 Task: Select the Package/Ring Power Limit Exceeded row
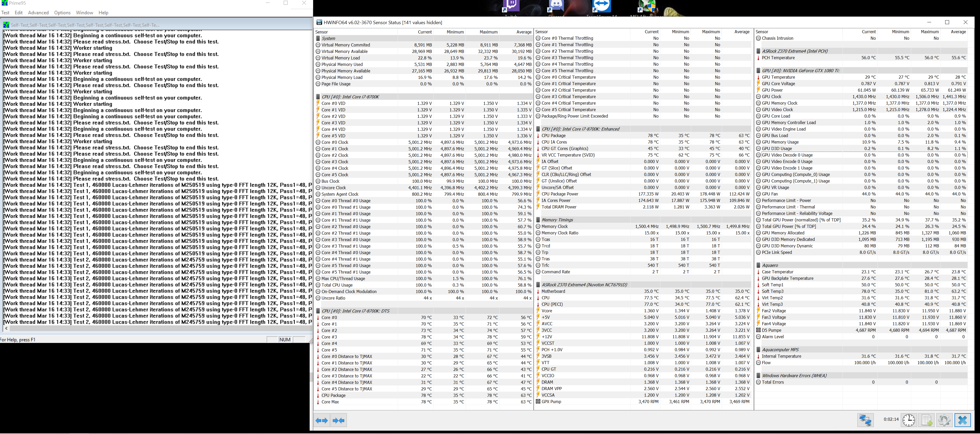click(643, 116)
